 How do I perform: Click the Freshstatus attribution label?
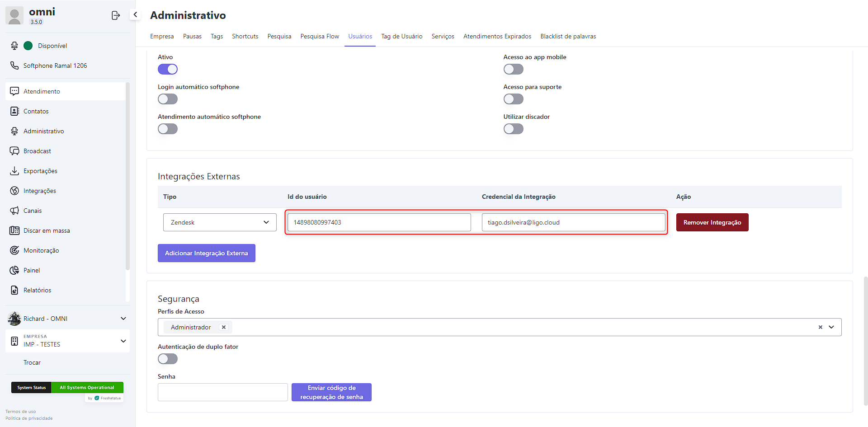pyautogui.click(x=104, y=398)
